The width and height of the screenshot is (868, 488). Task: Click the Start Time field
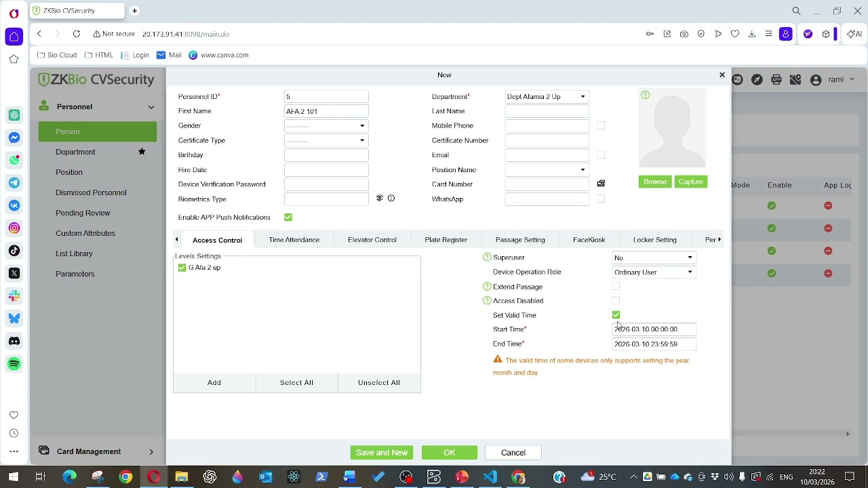[x=654, y=329]
